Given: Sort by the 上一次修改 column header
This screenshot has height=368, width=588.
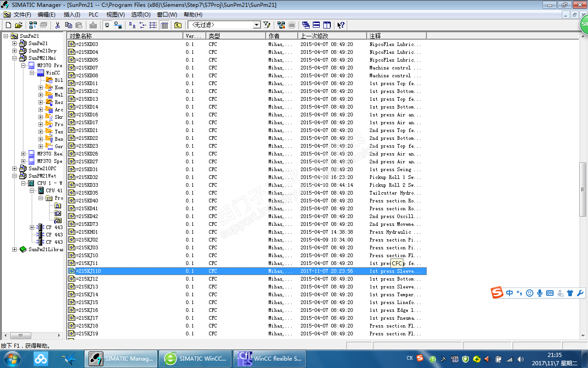Looking at the screenshot, I should coord(333,35).
